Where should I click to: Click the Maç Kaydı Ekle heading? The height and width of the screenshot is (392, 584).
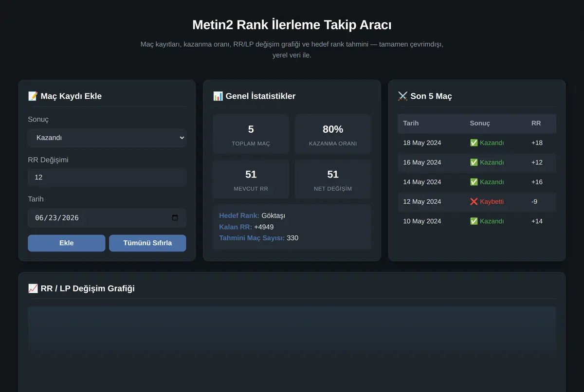click(x=71, y=96)
